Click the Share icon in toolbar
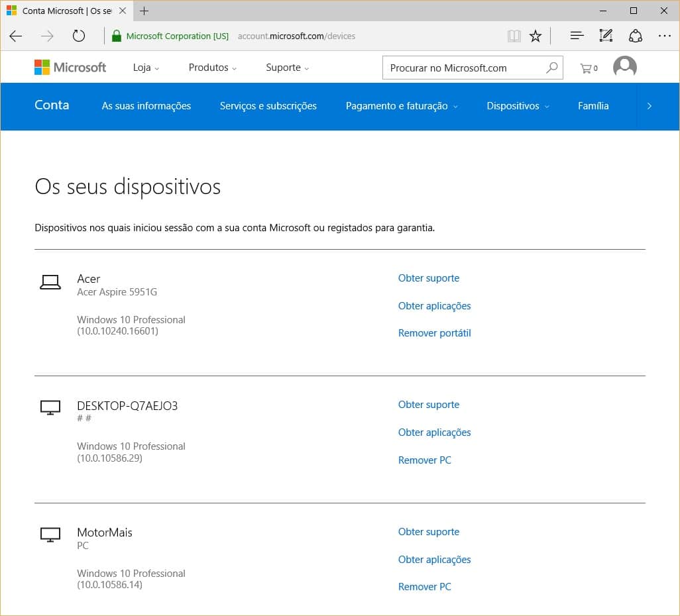Screen dimensions: 680x616 coord(636,36)
